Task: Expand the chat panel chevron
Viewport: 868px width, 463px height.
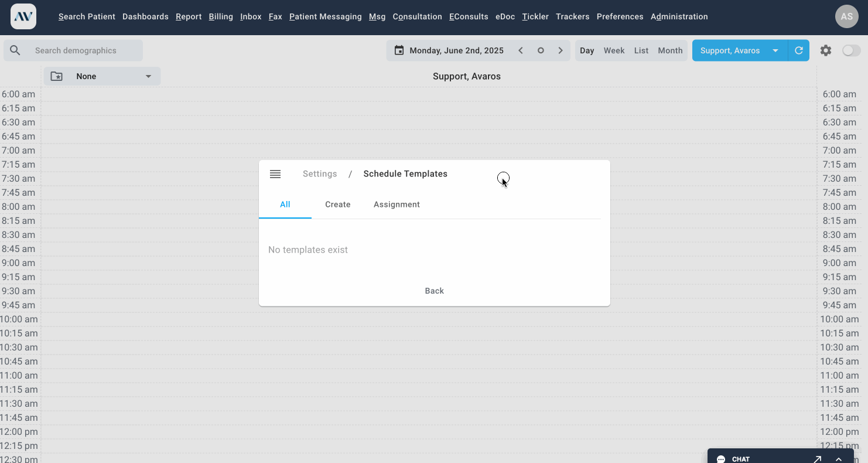Action: (839, 459)
